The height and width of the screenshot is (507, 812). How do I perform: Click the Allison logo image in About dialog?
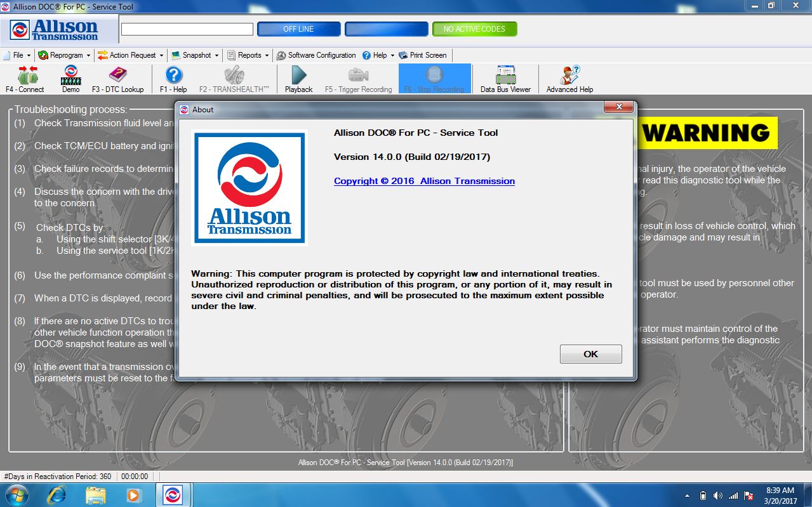coord(250,187)
